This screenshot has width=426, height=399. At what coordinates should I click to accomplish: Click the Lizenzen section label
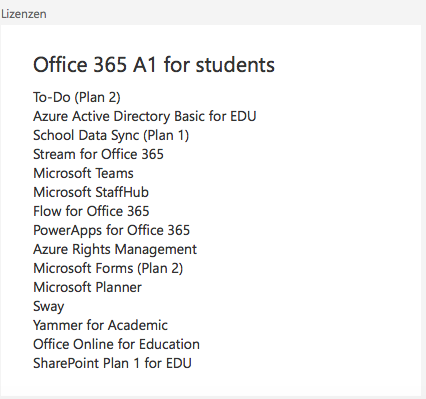(24, 14)
